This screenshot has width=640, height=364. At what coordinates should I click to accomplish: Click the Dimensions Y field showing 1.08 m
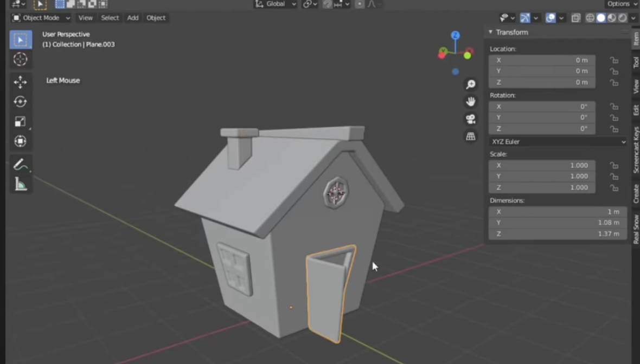[558, 223]
